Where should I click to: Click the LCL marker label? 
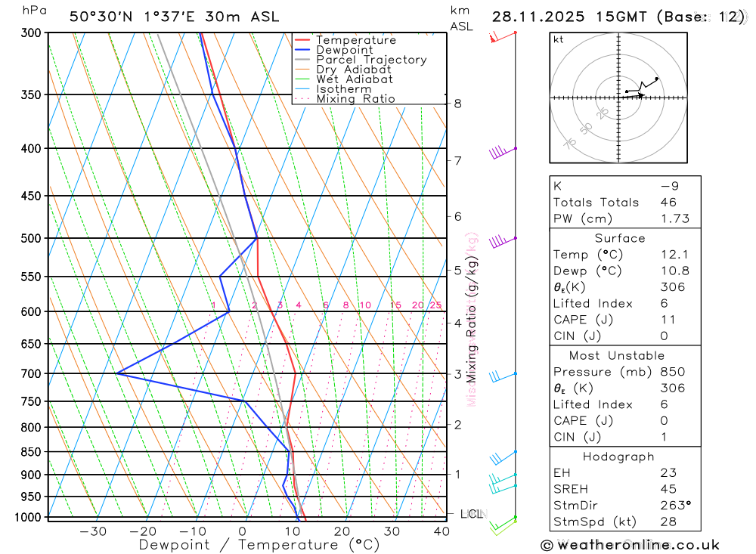click(x=473, y=514)
